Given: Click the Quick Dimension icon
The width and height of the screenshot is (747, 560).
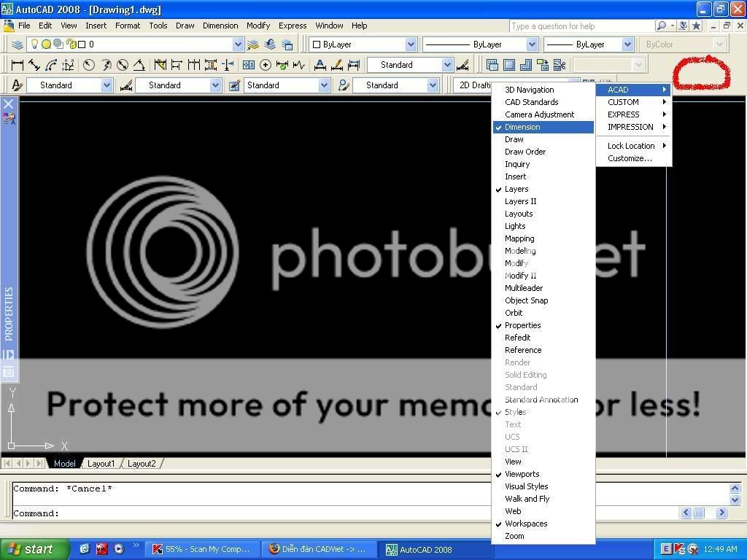Looking at the screenshot, I should pos(160,65).
